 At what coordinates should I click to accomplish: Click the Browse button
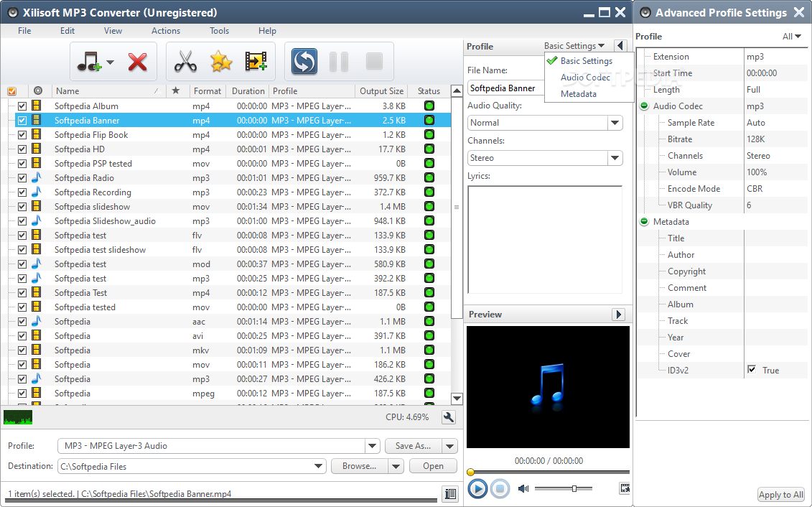[360, 466]
